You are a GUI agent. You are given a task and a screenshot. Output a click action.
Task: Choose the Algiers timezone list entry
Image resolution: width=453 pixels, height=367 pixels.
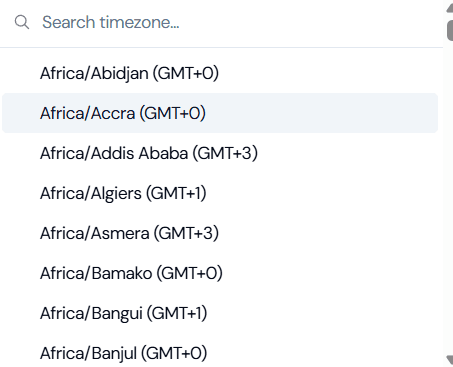[x=220, y=193]
